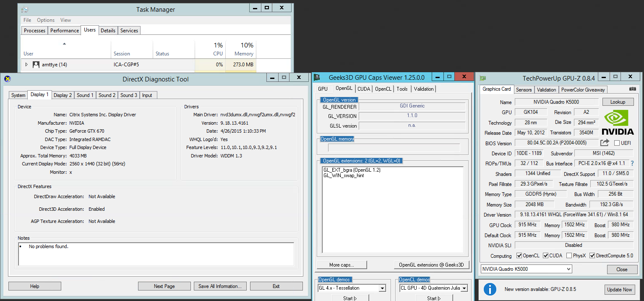The image size is (644, 301).
Task: Select the Sound 1 tab in DirectX tool
Action: pyautogui.click(x=85, y=95)
